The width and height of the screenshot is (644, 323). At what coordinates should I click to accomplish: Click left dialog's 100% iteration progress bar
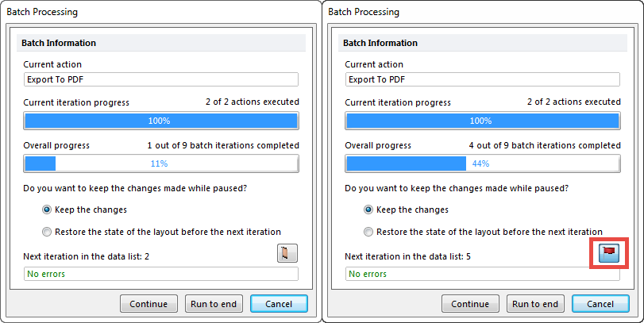(160, 121)
